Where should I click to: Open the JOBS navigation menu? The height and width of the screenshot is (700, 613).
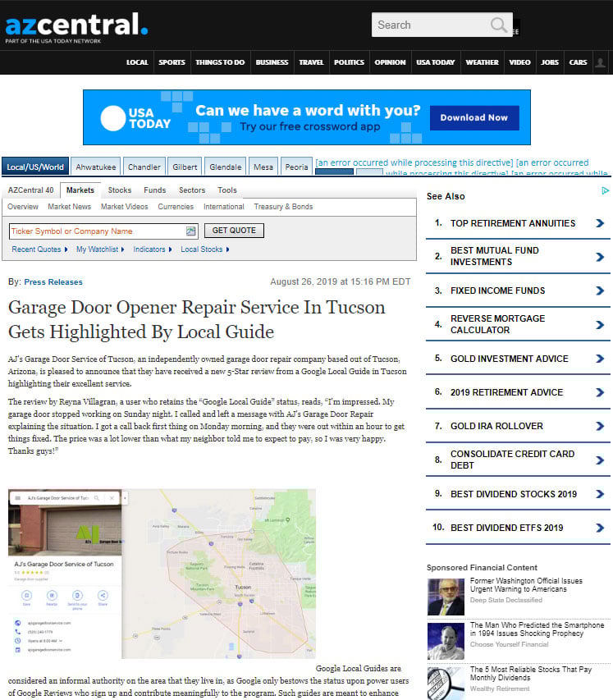coord(550,62)
